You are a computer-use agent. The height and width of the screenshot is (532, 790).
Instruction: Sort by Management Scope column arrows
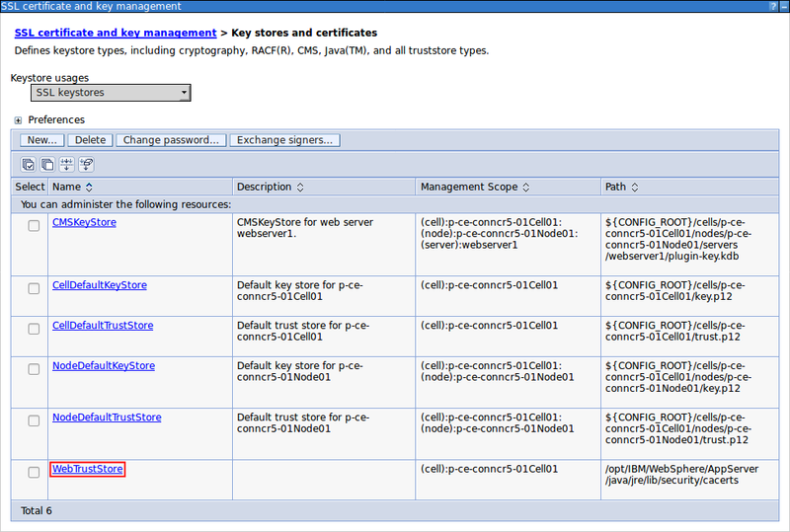[526, 187]
